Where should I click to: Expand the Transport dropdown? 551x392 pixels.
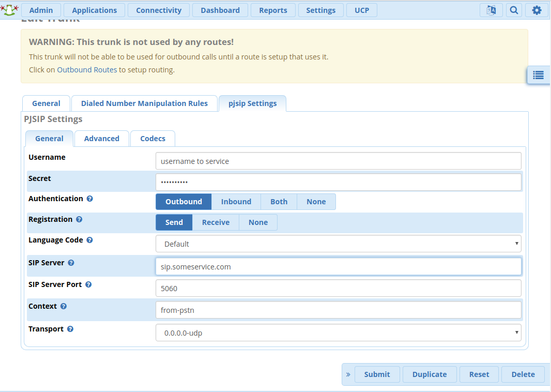[x=338, y=333]
